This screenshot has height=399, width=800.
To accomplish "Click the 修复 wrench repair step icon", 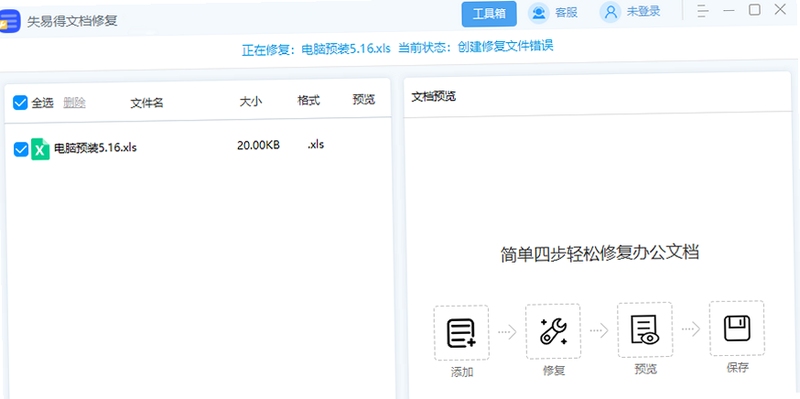I will (x=553, y=331).
